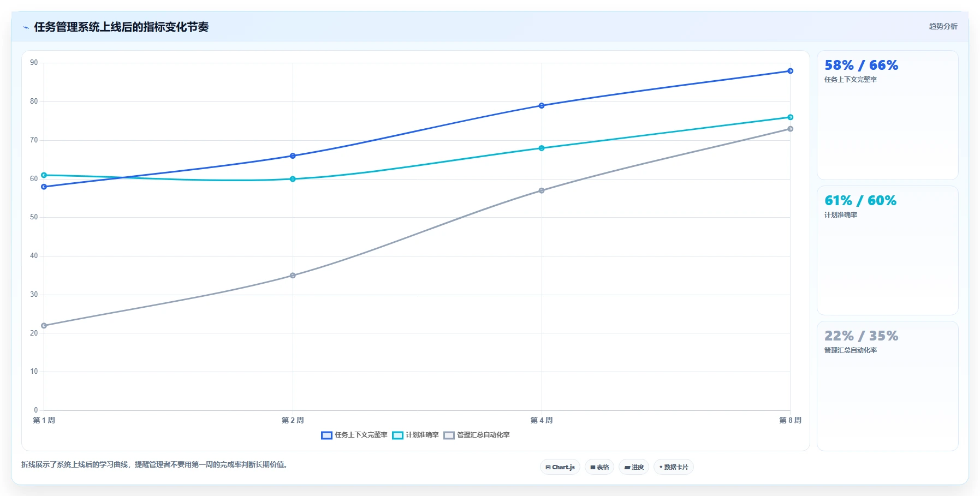Click the 22% / 35% stat value
Image resolution: width=980 pixels, height=496 pixels.
pos(861,336)
